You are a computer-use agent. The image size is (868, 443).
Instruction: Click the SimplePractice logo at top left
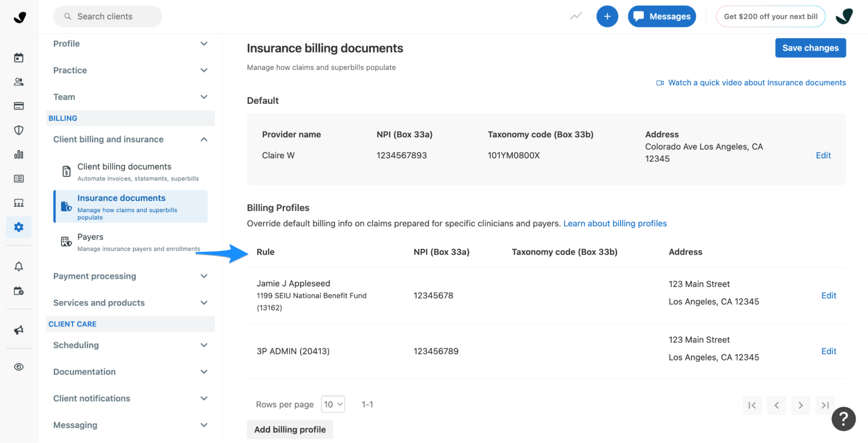20,17
